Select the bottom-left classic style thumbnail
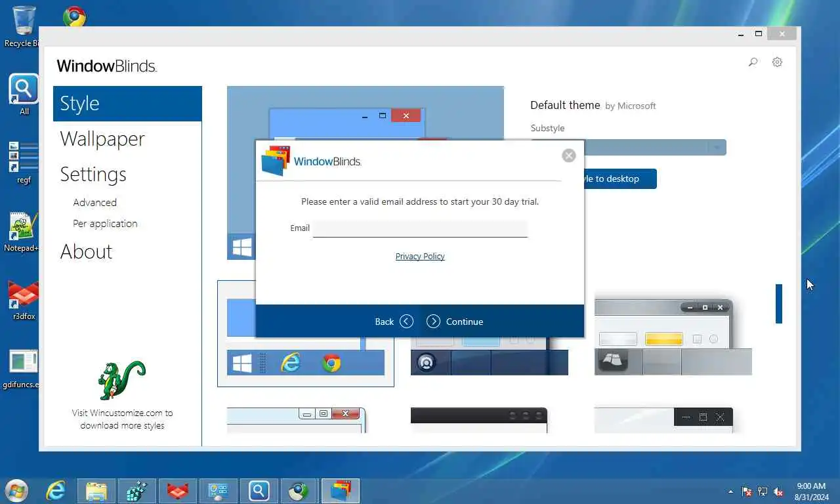840x504 pixels. pos(296,420)
